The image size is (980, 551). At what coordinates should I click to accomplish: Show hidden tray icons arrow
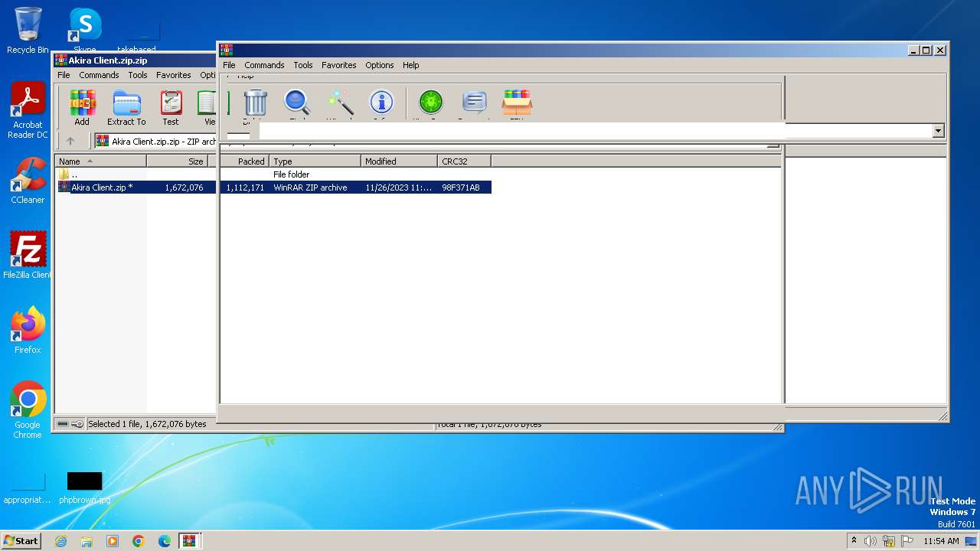point(854,541)
